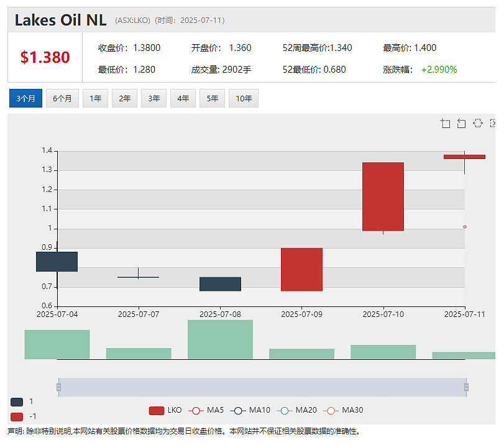Click the 2025-07-08 x-axis date label
This screenshot has width=504, height=445.
click(x=220, y=314)
